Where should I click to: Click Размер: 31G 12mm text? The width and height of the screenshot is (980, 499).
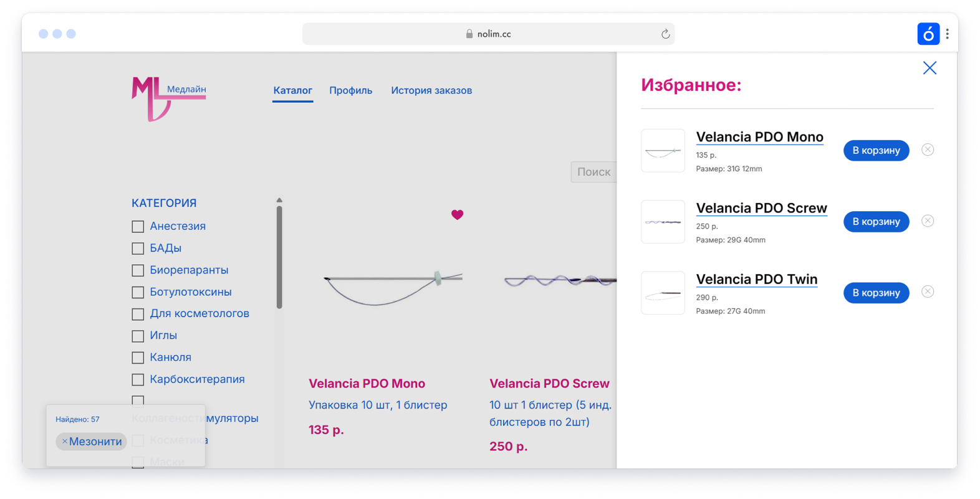tap(729, 169)
